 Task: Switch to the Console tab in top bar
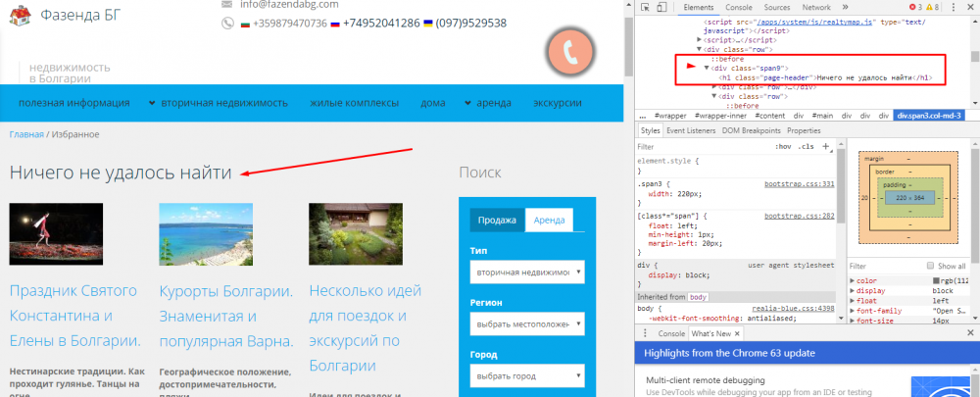coord(738,8)
